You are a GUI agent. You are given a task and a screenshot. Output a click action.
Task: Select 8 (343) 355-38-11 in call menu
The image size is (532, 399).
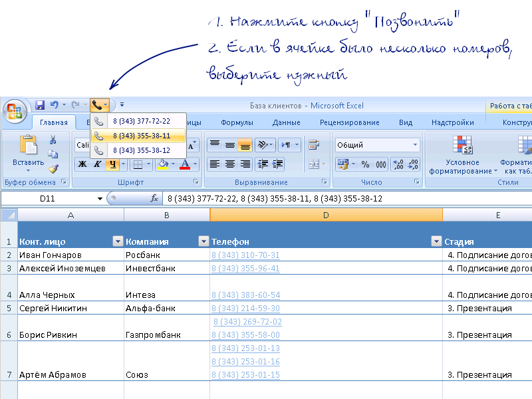coord(138,136)
